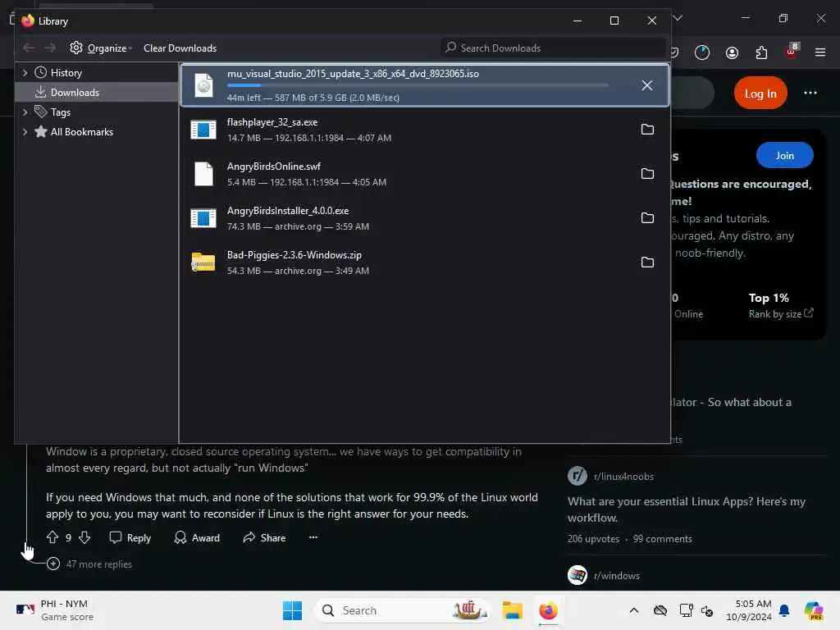Select the flashplayer_32_sa.exe file name
840x630 pixels.
pyautogui.click(x=272, y=122)
